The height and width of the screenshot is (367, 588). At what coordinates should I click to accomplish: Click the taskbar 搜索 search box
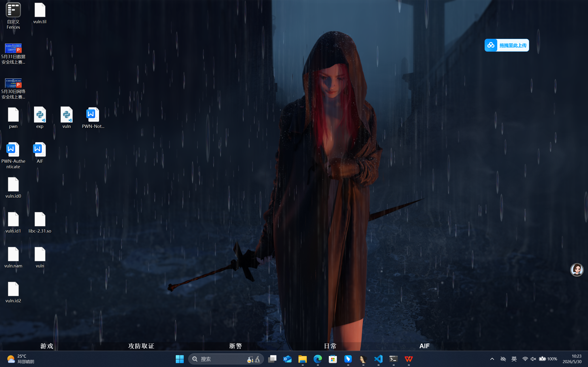click(x=226, y=359)
